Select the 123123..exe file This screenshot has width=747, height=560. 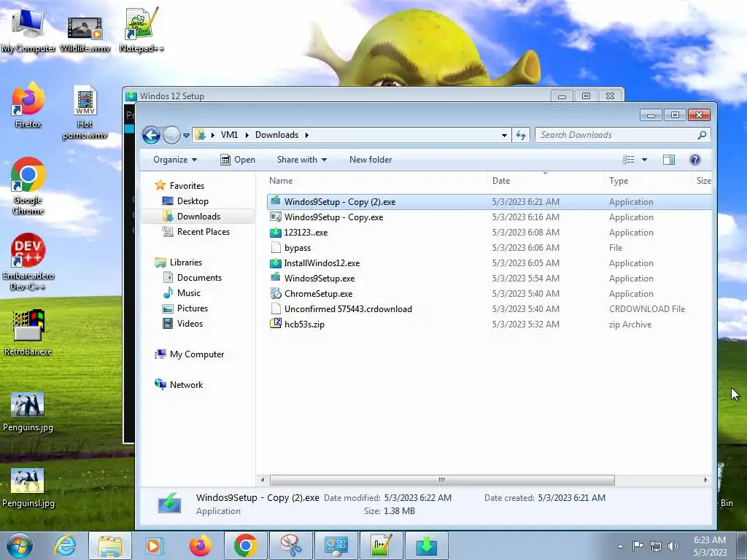pos(489,233)
